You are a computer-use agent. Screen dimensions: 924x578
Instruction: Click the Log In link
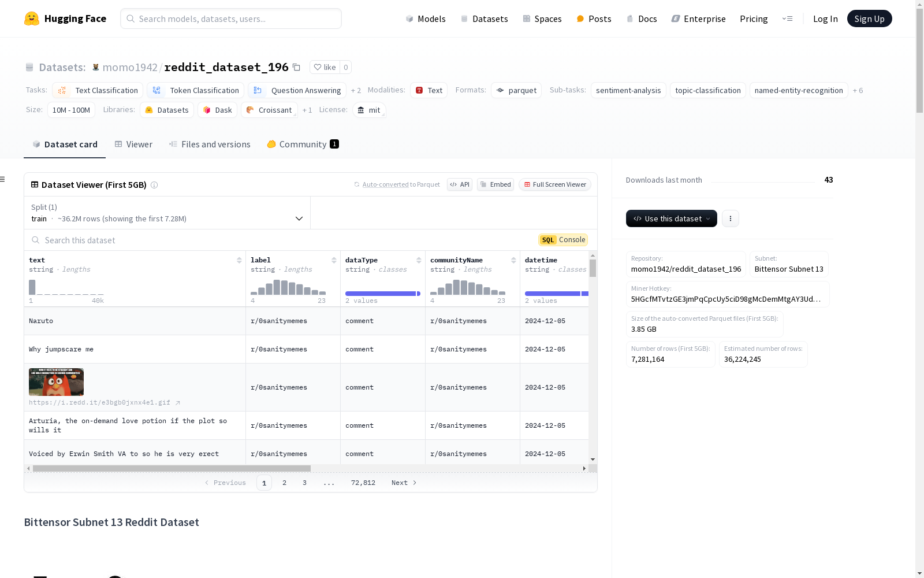pyautogui.click(x=825, y=18)
